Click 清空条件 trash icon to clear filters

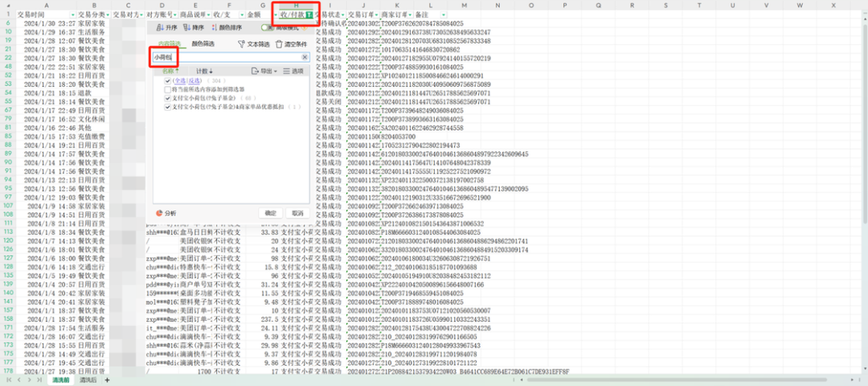pos(291,43)
